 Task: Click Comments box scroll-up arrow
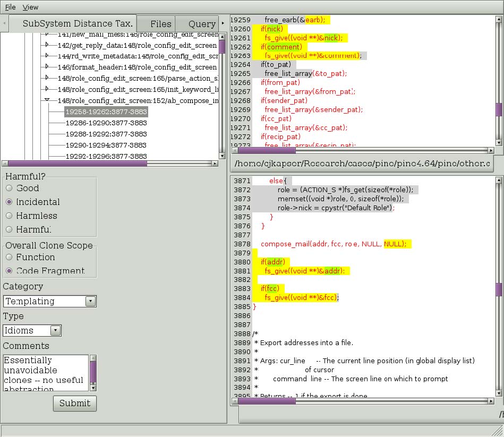[x=93, y=358]
